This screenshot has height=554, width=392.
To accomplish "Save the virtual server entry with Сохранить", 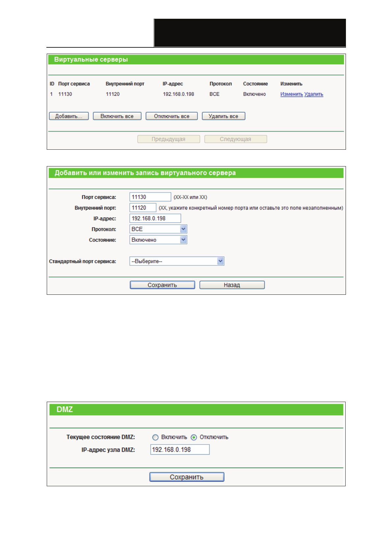I will pos(162,285).
